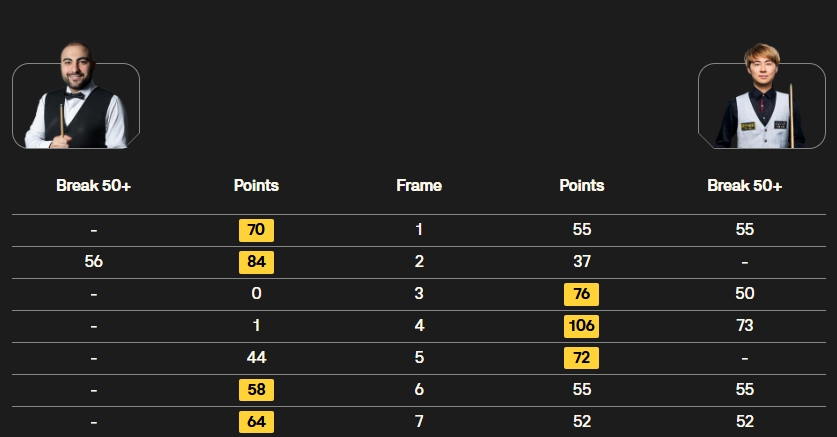Select the 50 break value in frame 3

coord(745,293)
